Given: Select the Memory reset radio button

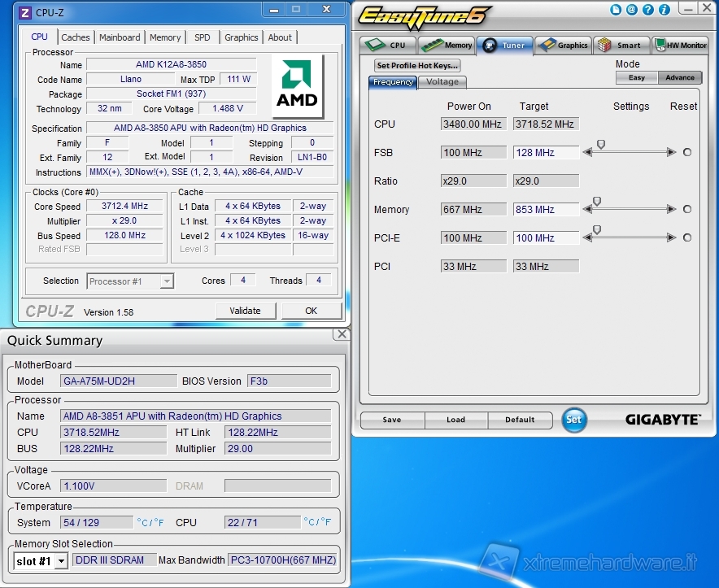Looking at the screenshot, I should (x=687, y=209).
